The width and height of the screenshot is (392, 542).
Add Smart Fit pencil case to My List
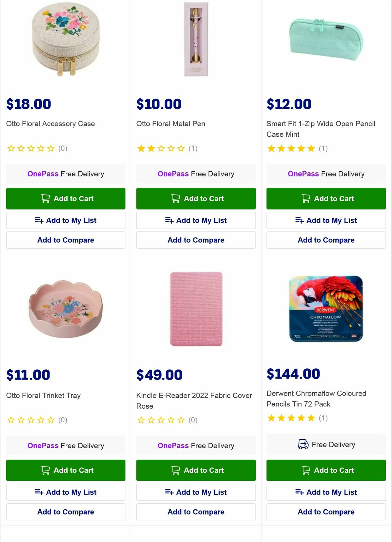point(325,220)
